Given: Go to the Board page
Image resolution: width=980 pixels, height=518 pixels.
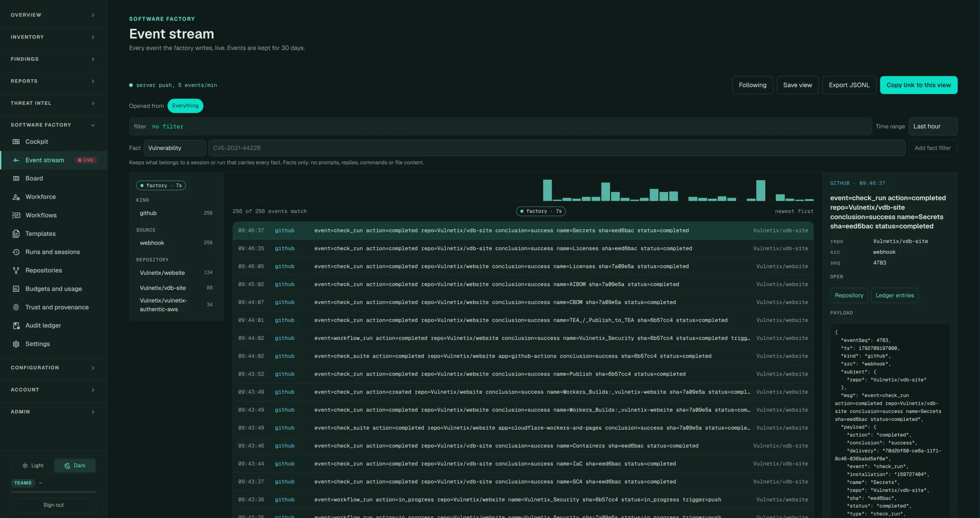Looking at the screenshot, I should [x=53, y=178].
